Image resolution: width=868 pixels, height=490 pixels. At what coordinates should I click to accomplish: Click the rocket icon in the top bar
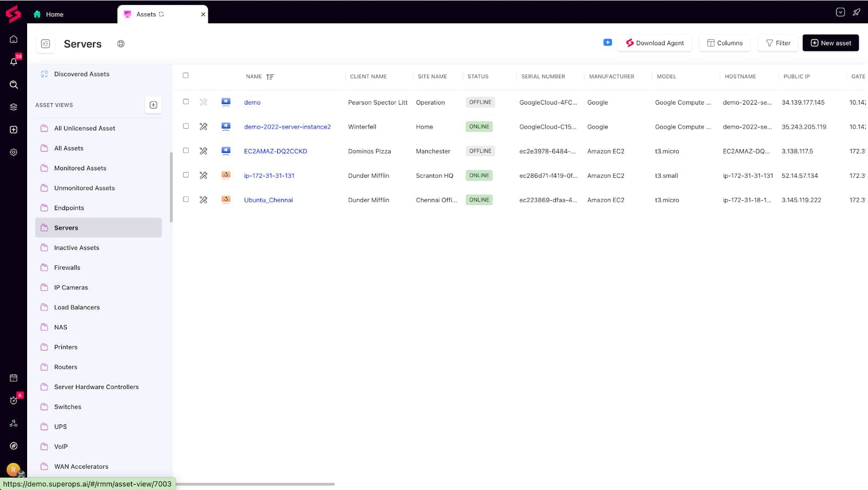pos(857,12)
